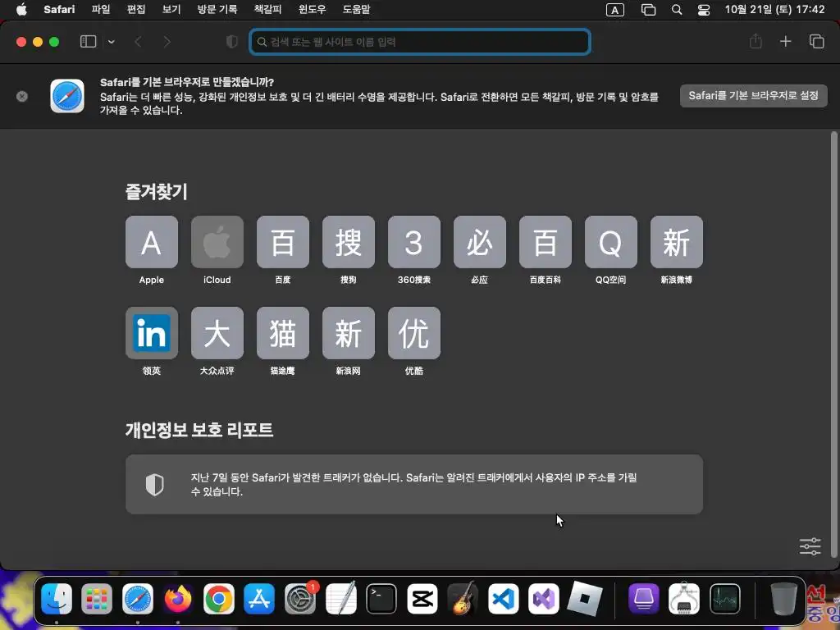Click the page vertical scrollbar
Image resolution: width=840 pixels, height=630 pixels.
pyautogui.click(x=833, y=343)
